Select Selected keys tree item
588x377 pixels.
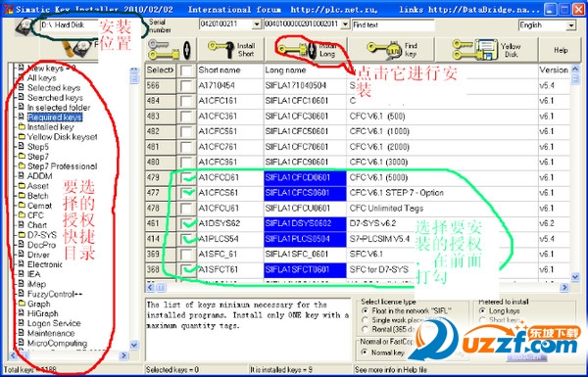(x=54, y=88)
